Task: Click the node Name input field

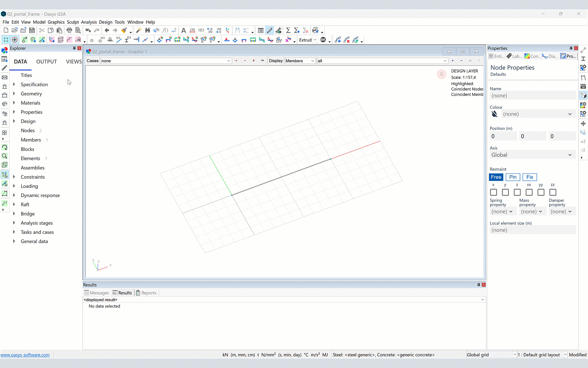Action: pyautogui.click(x=532, y=96)
